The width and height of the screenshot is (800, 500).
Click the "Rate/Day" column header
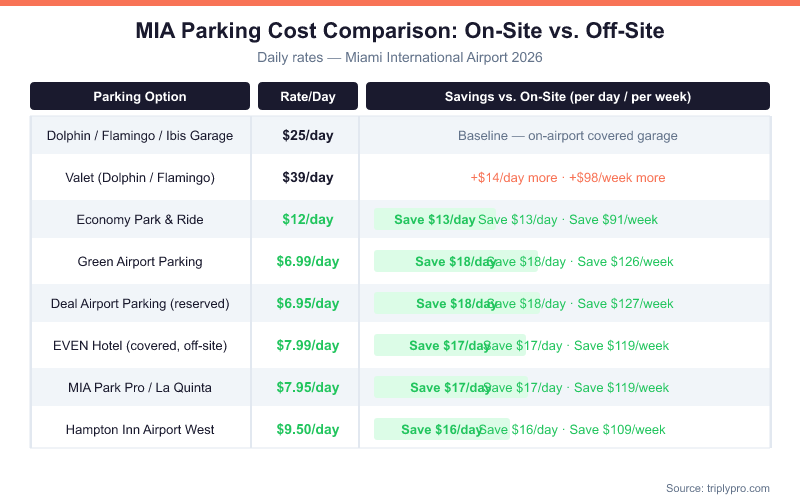[x=308, y=97]
